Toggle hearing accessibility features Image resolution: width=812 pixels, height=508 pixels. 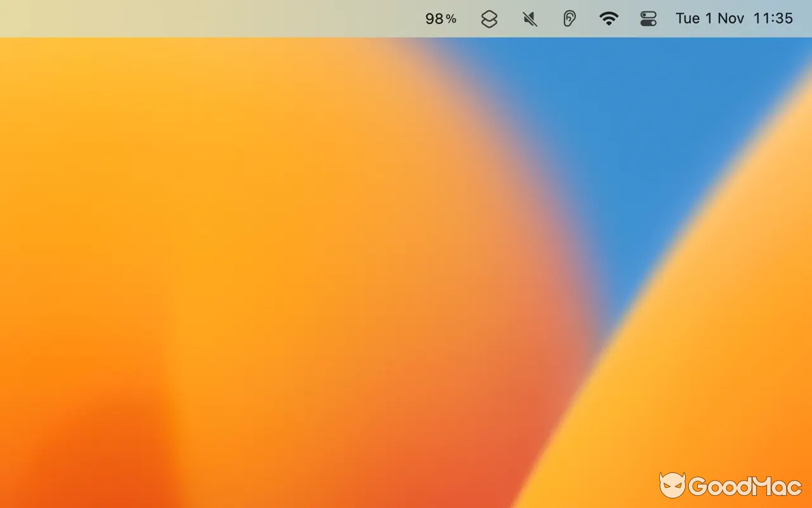click(x=569, y=18)
